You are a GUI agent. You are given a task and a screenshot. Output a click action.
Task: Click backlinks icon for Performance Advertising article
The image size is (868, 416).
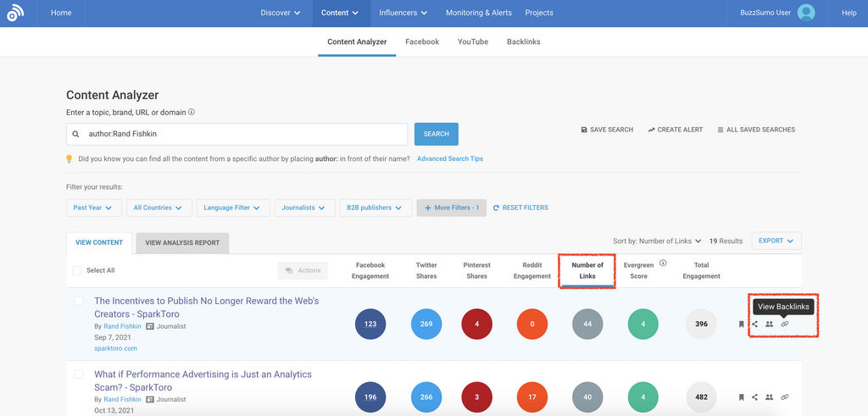click(x=784, y=397)
